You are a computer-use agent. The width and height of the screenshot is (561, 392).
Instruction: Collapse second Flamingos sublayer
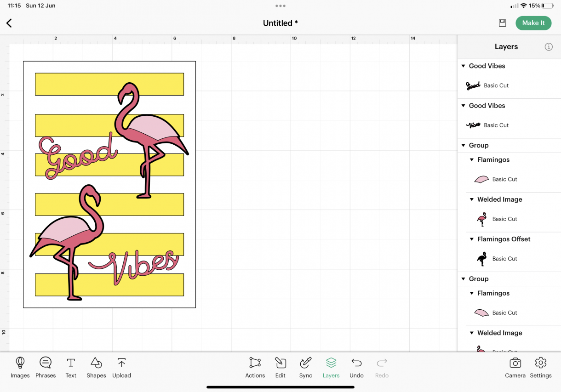click(471, 293)
